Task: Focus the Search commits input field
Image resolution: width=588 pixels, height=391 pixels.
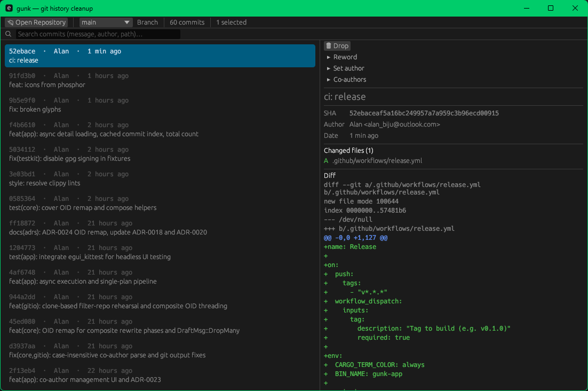Action: (x=98, y=34)
